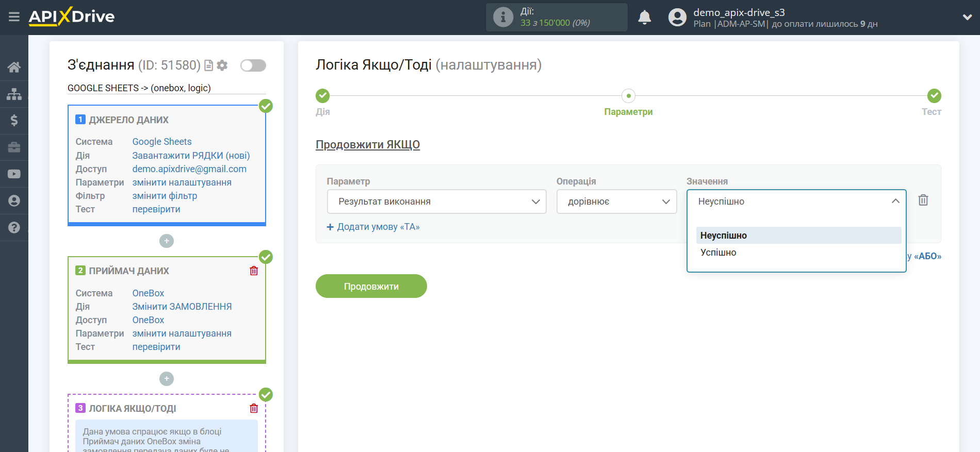Screen dimensions: 980x452
Task: Click Змінити ЗАМОВЛЕННЯ action link
Action: 182,307
